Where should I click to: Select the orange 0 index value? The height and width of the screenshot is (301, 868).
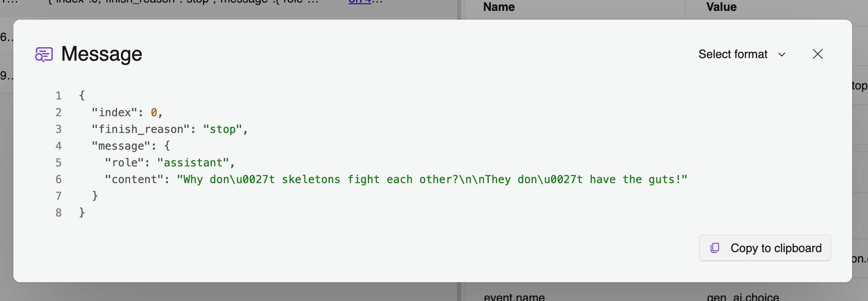[x=154, y=112]
